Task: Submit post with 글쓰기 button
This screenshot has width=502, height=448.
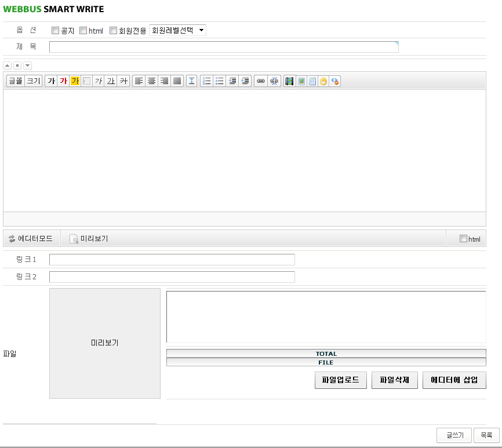Action: [453, 435]
